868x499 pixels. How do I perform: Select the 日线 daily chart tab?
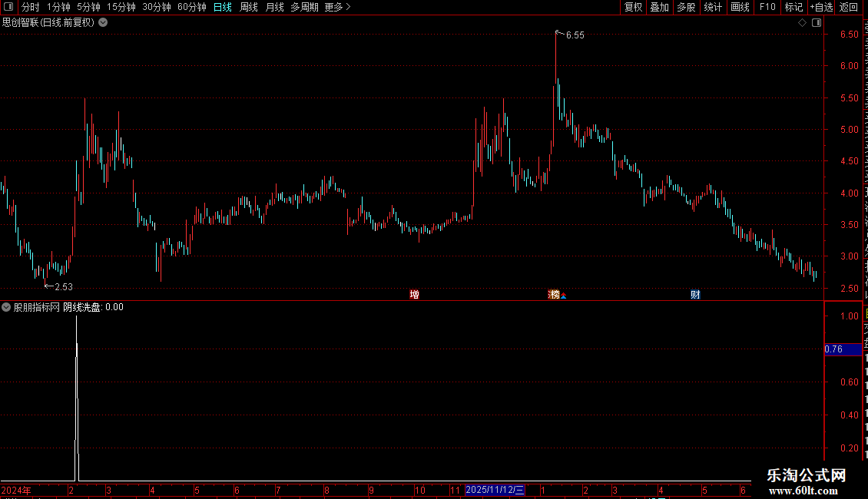223,7
